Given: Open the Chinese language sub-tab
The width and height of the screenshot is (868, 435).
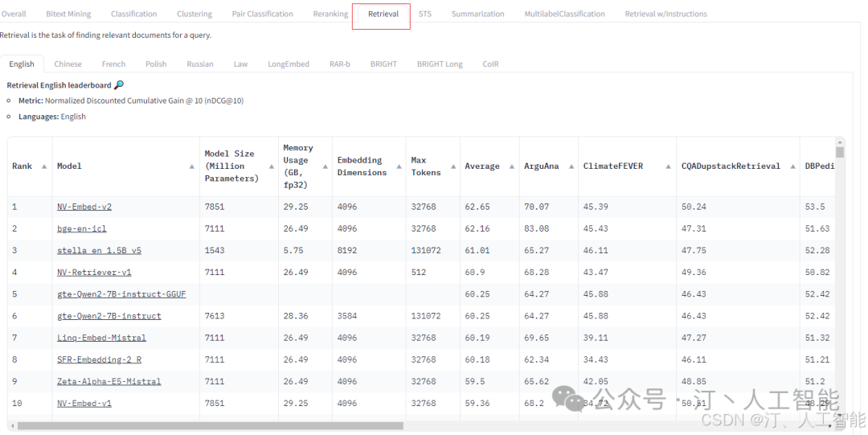Looking at the screenshot, I should coord(68,64).
